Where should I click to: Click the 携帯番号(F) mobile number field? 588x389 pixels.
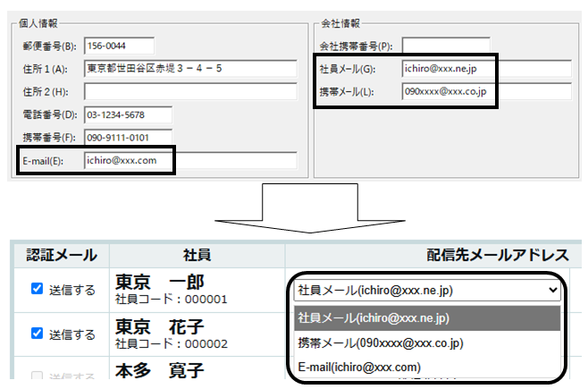click(x=129, y=138)
